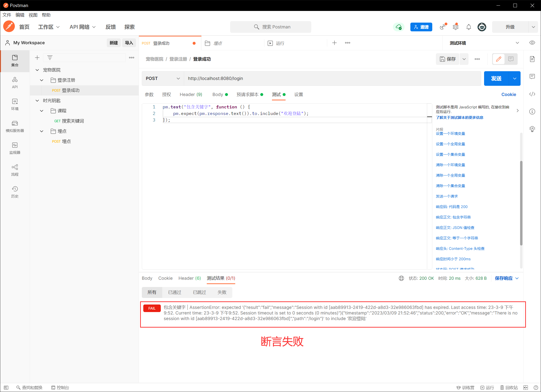Image resolution: width=541 pixels, height=392 pixels.
Task: Insert snippet 响应码: 代码是 200
Action: click(451, 207)
